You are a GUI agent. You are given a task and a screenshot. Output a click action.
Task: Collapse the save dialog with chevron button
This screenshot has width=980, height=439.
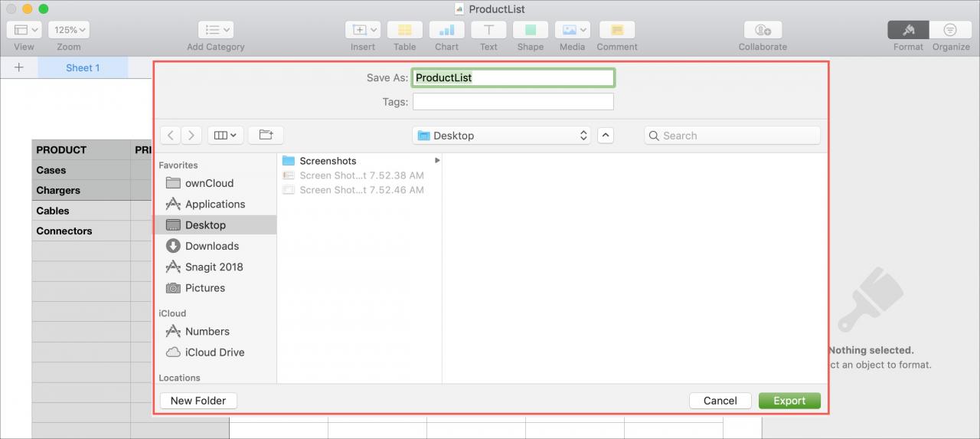tap(605, 136)
